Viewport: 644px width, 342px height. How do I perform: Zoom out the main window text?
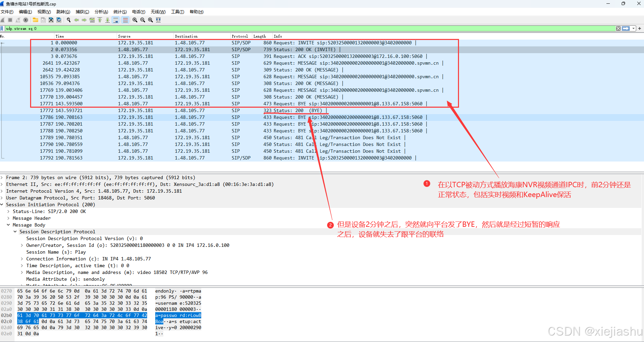tap(143, 20)
